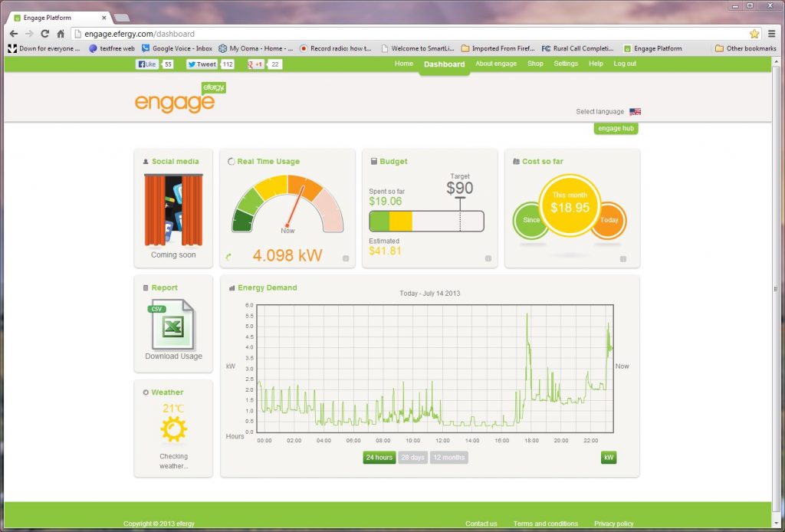Click info icon in Cost so far card
Viewport: 785px width, 532px height.
pyautogui.click(x=623, y=259)
